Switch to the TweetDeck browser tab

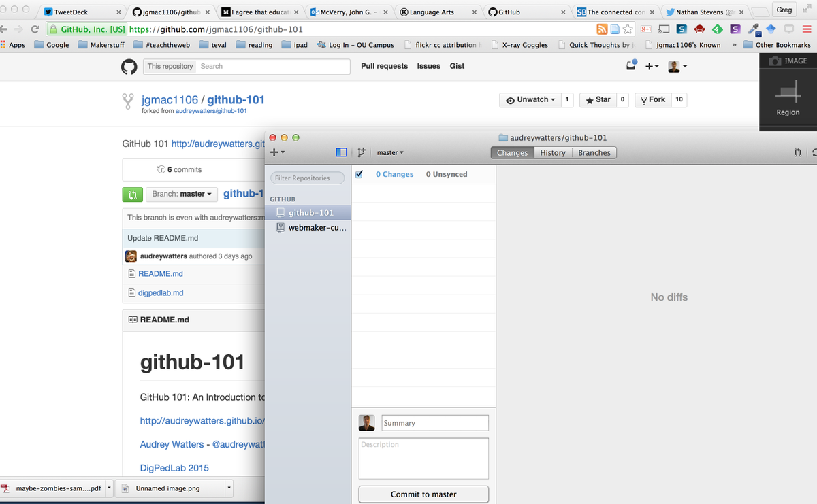pyautogui.click(x=80, y=12)
